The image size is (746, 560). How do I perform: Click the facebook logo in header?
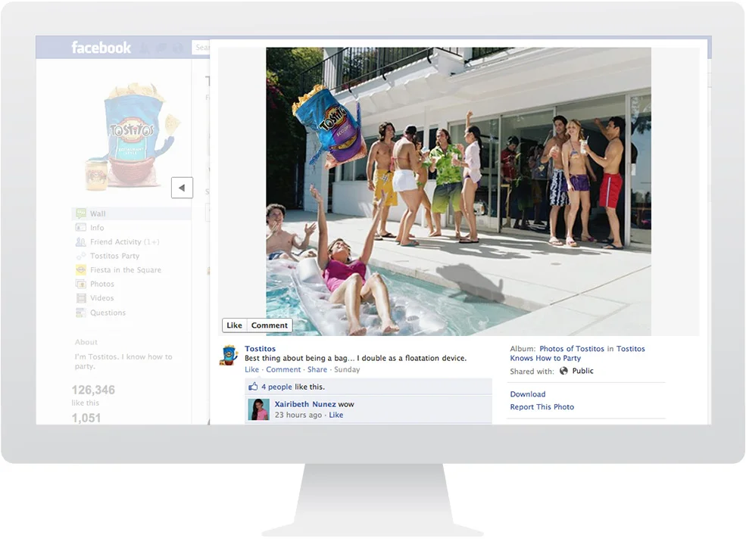click(101, 48)
